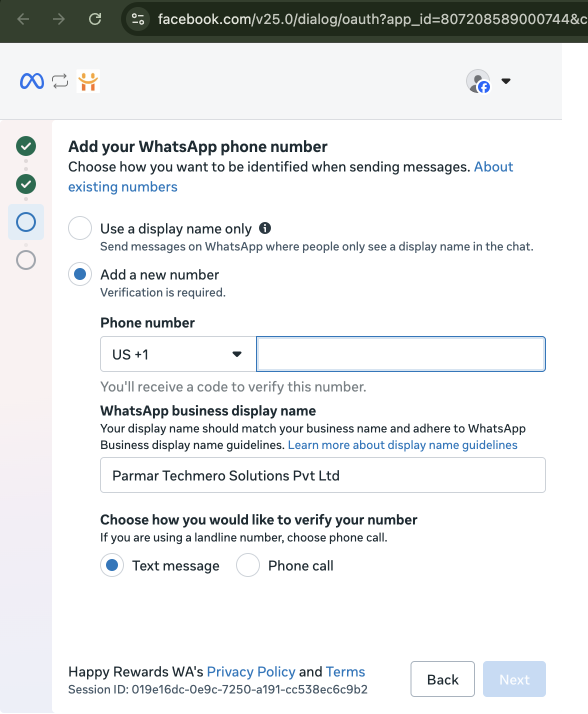Click the business display name field
The image size is (588, 714).
[323, 475]
